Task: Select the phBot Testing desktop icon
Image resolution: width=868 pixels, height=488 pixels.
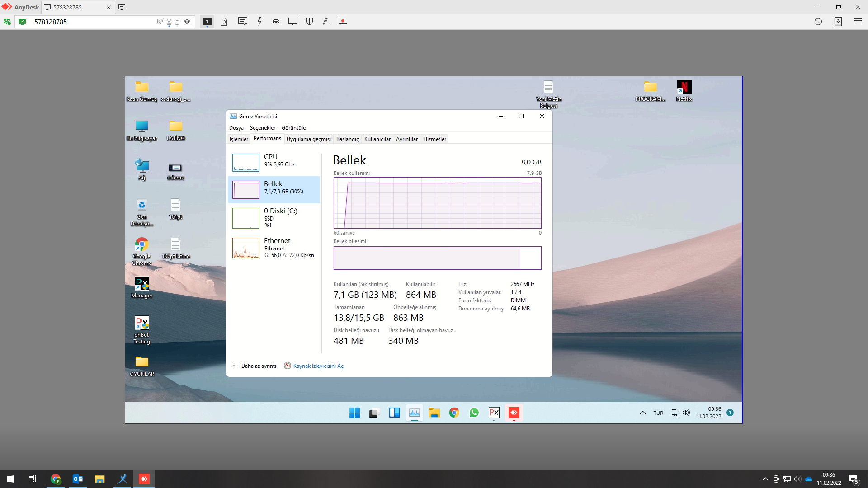Action: click(x=142, y=330)
